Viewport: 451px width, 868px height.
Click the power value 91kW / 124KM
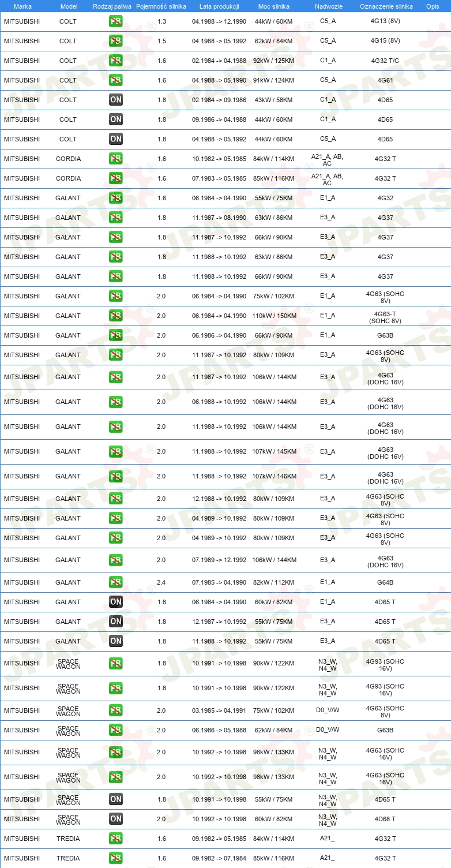pos(274,80)
